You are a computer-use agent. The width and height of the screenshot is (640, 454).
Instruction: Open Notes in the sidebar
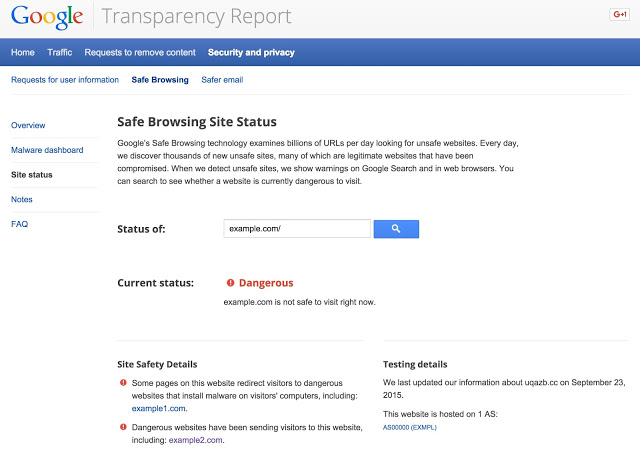(x=22, y=200)
